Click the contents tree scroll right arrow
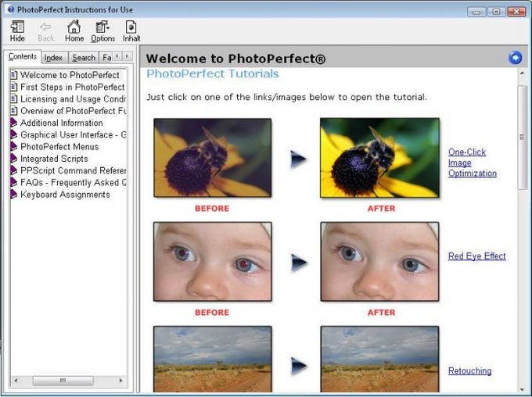The width and height of the screenshot is (532, 397). click(121, 381)
